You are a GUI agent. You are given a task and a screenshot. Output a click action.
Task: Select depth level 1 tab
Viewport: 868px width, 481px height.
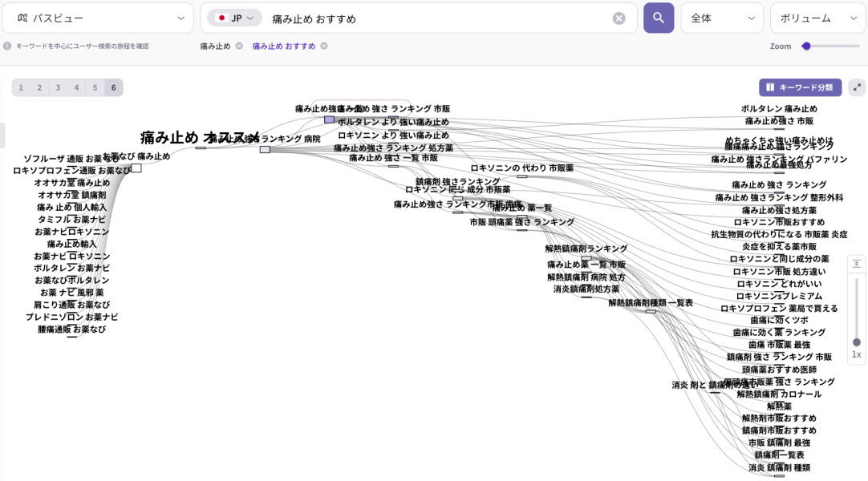click(21, 87)
